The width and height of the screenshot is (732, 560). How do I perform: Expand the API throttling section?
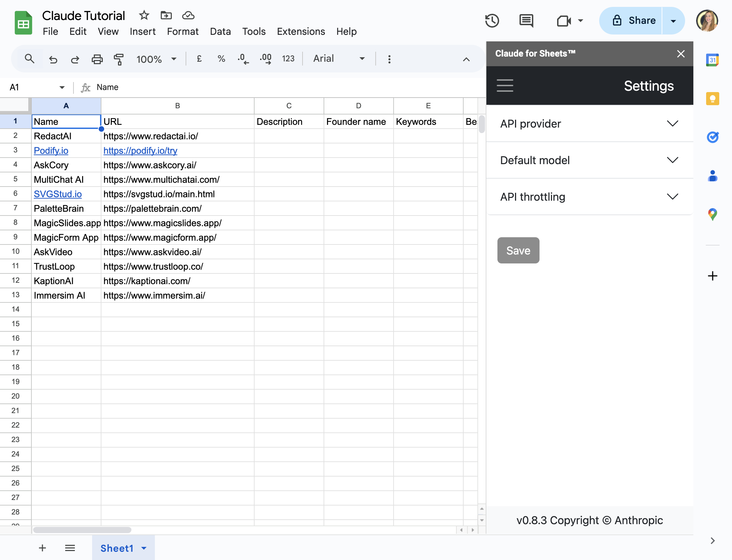click(x=590, y=197)
